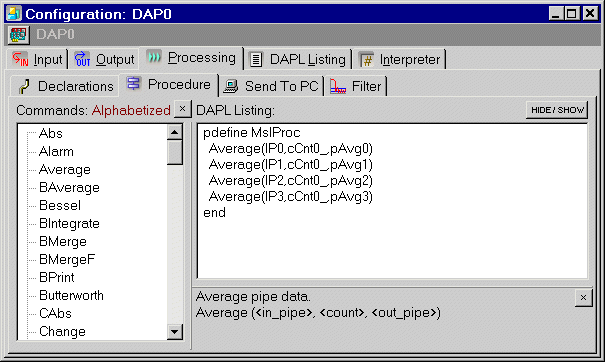
Task: Click the Configuration window title icon
Action: click(x=14, y=14)
